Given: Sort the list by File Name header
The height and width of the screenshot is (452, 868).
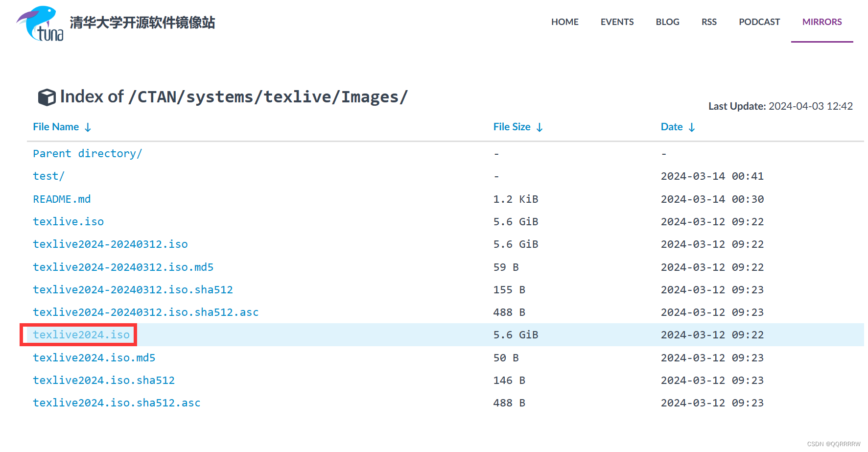Looking at the screenshot, I should 56,127.
